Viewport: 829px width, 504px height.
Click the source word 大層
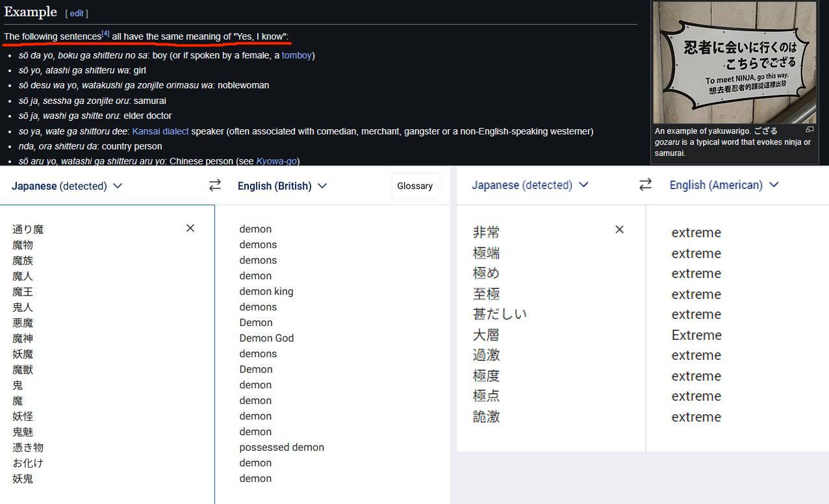(x=486, y=335)
